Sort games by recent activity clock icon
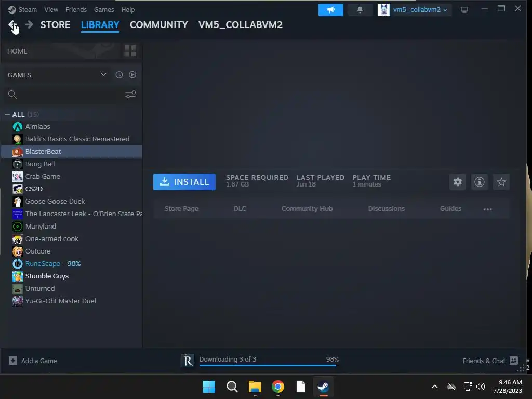Screen dimensions: 532x399 point(119,75)
